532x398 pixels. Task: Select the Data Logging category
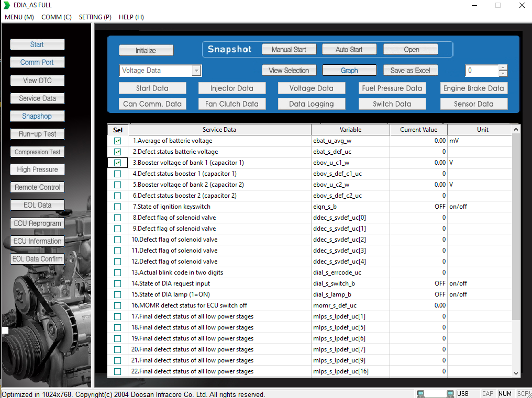tap(312, 104)
